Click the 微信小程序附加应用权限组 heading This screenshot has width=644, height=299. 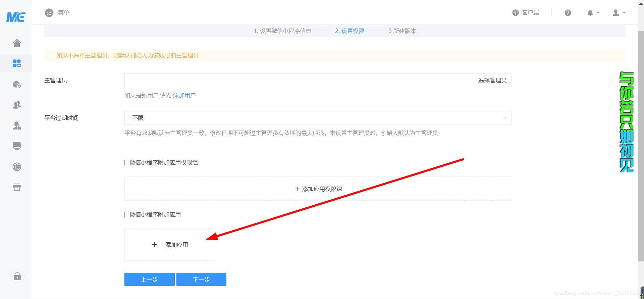[164, 162]
